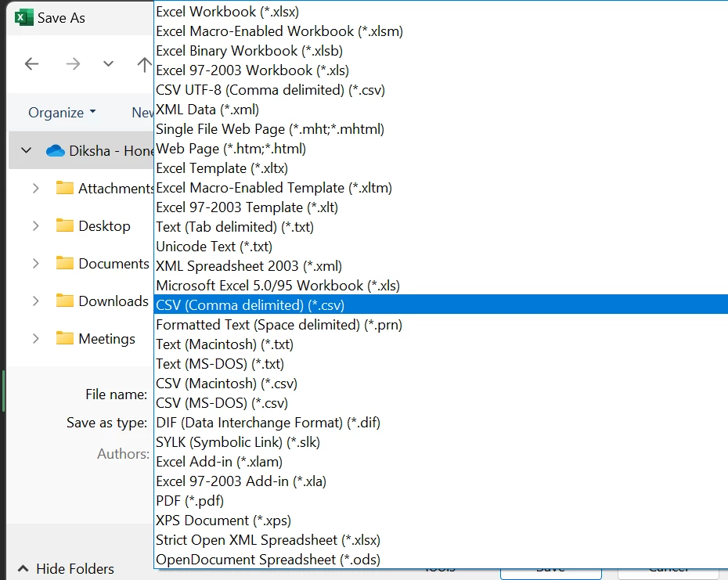Image resolution: width=728 pixels, height=580 pixels.
Task: Select highlighted CSV (Comma delimited) (*.csv)
Action: 441,304
